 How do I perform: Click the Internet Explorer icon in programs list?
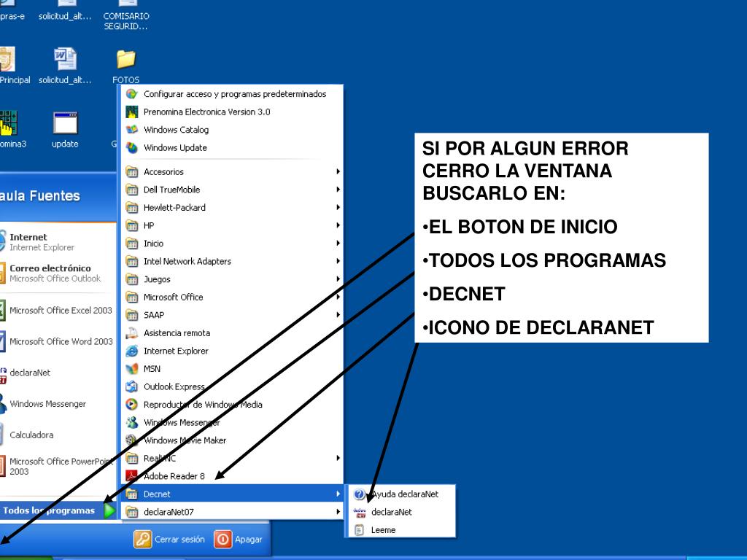[x=132, y=351]
